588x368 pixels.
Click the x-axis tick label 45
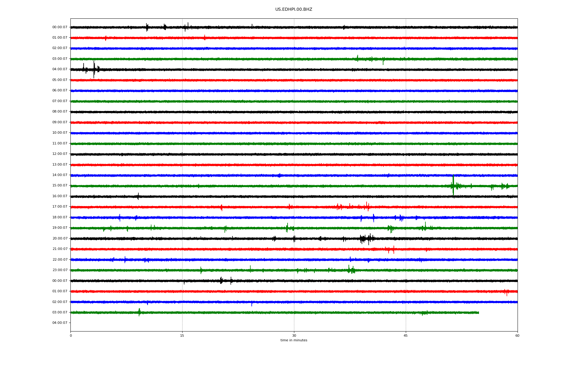point(406,336)
